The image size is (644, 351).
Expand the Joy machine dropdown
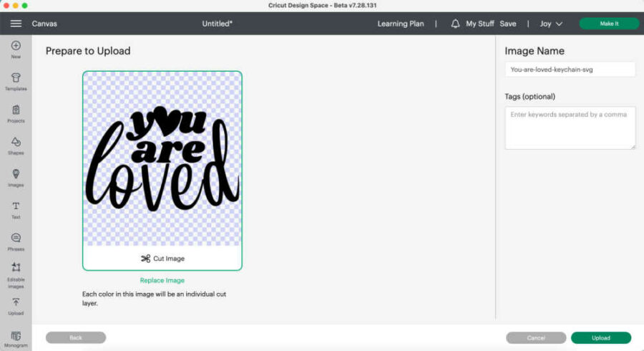pyautogui.click(x=550, y=24)
